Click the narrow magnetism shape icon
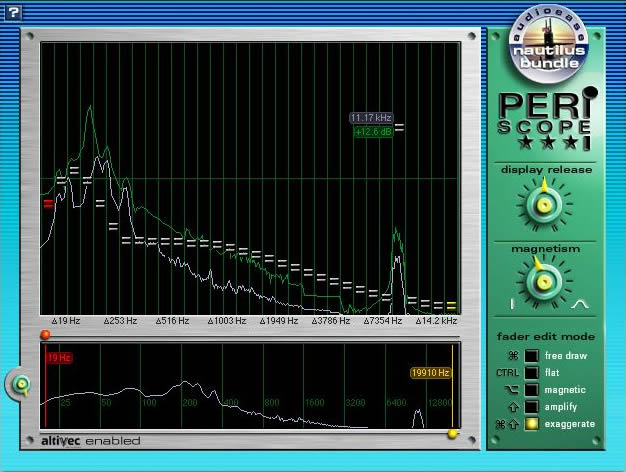 pyautogui.click(x=513, y=302)
